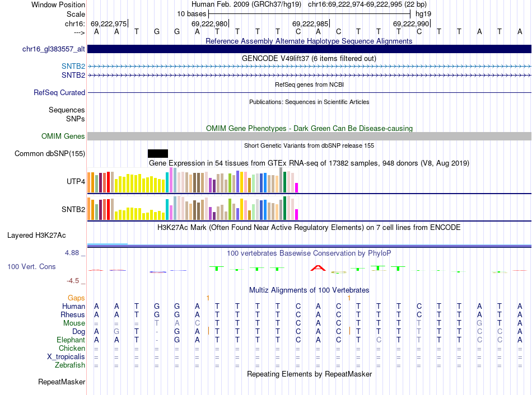Select the Chicken alignment row label
This screenshot has height=395, width=532.
point(72,349)
